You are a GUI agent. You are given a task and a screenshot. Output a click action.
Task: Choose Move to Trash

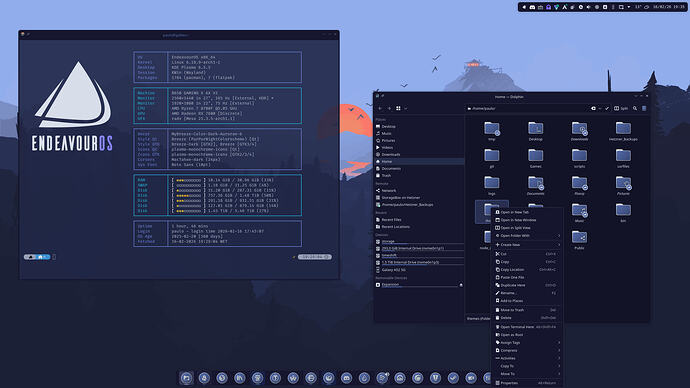pos(527,310)
